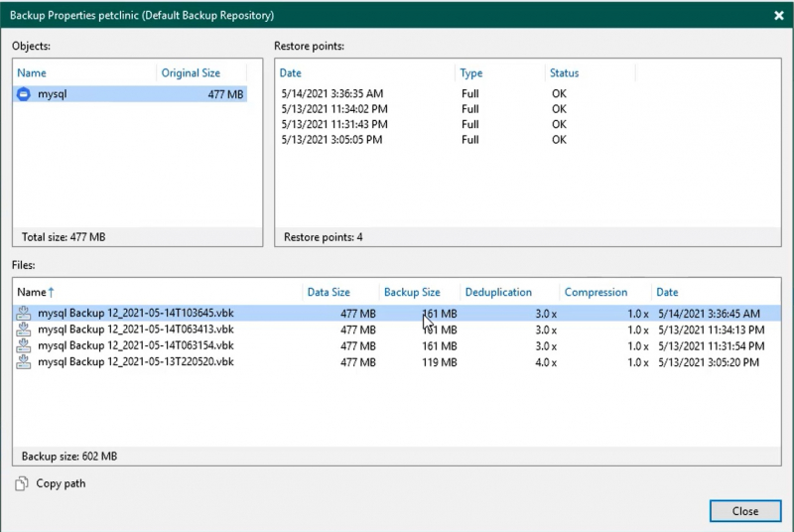The height and width of the screenshot is (532, 794).
Task: Click file icon for Backup 12_2021-05-14T063413.vbk
Action: (23, 330)
